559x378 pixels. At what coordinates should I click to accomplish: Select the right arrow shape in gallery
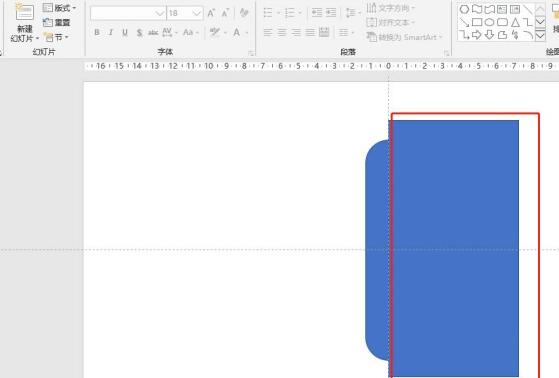[477, 35]
